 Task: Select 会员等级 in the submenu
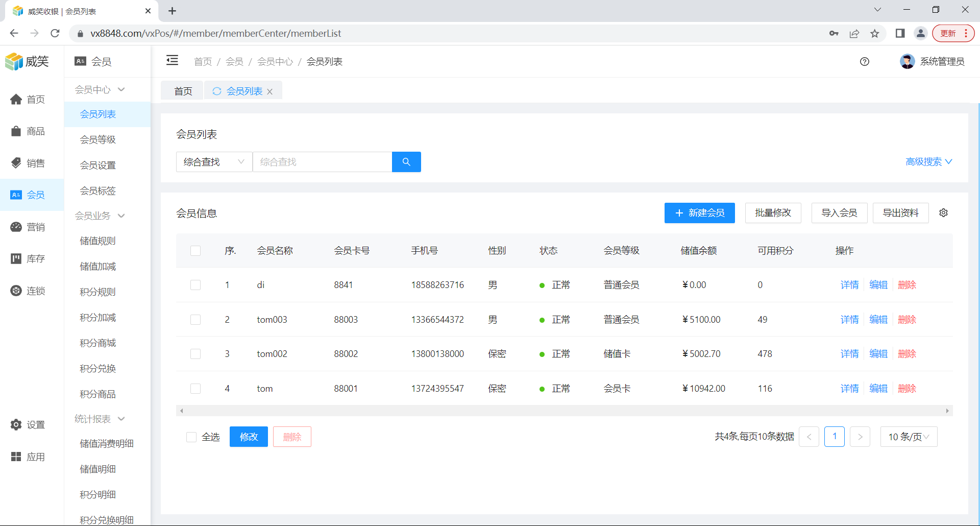[x=98, y=139]
